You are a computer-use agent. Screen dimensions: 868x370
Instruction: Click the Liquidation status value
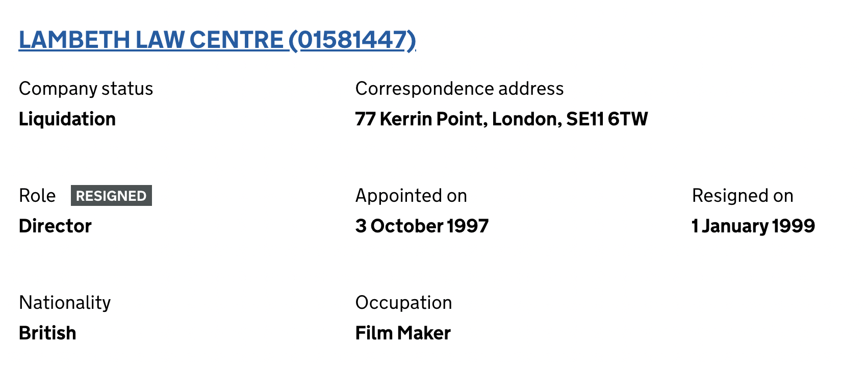(x=67, y=119)
